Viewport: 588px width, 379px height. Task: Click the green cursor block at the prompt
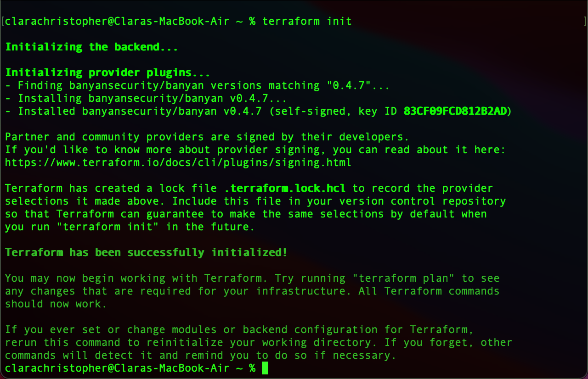265,368
